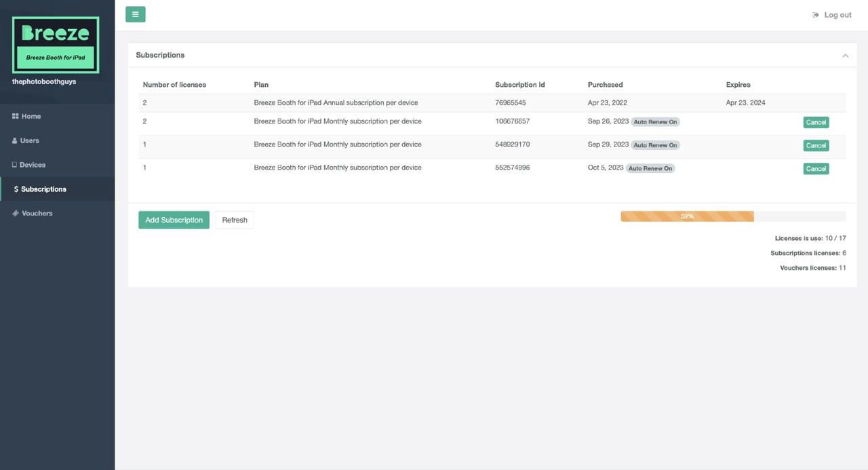Cancel subscription 106676657
This screenshot has height=470, width=868.
point(816,123)
